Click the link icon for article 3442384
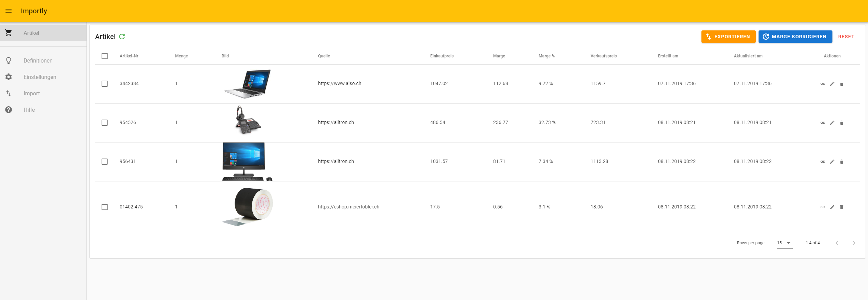 (823, 84)
